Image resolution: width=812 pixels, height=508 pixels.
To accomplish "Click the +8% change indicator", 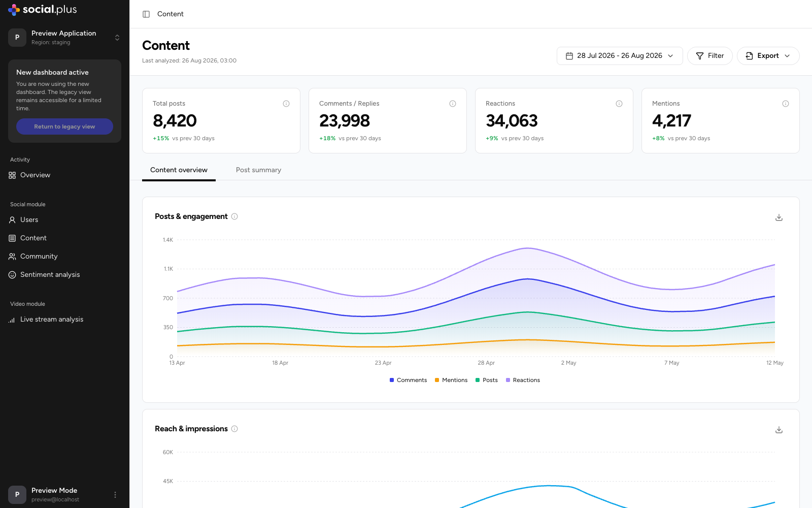I will click(658, 138).
